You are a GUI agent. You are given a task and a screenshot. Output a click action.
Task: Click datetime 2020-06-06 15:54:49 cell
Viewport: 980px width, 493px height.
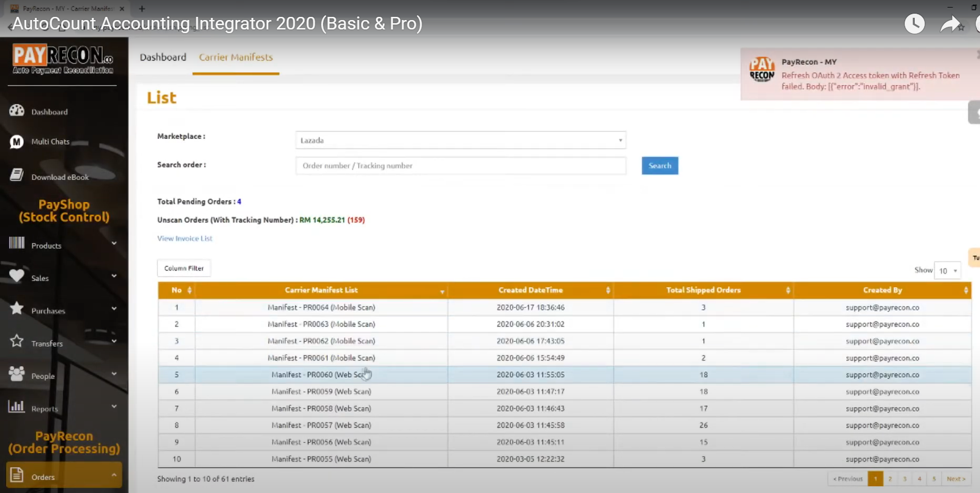[531, 358]
